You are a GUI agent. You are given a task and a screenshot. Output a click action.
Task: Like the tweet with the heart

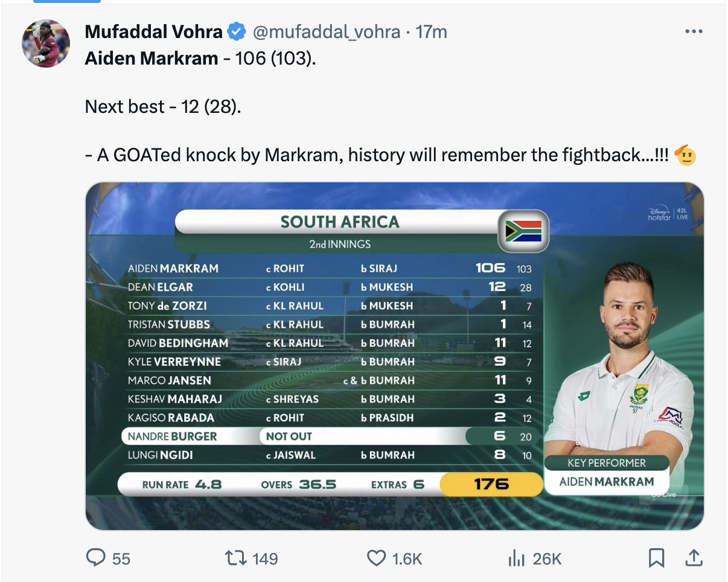pyautogui.click(x=376, y=558)
